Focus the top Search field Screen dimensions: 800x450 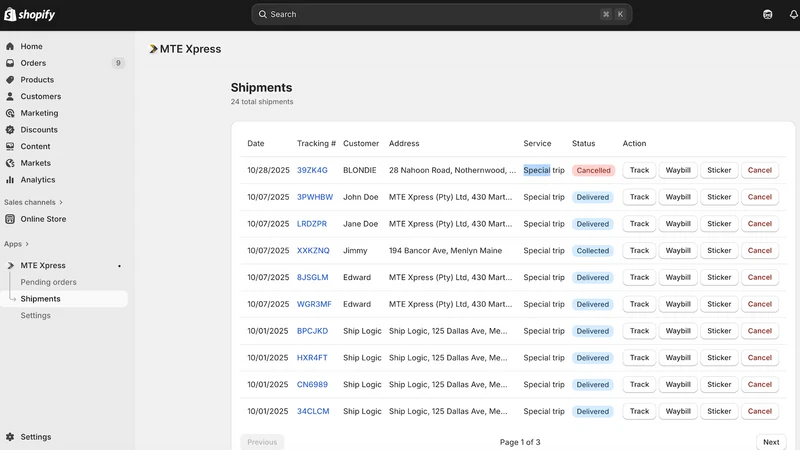[x=442, y=14]
